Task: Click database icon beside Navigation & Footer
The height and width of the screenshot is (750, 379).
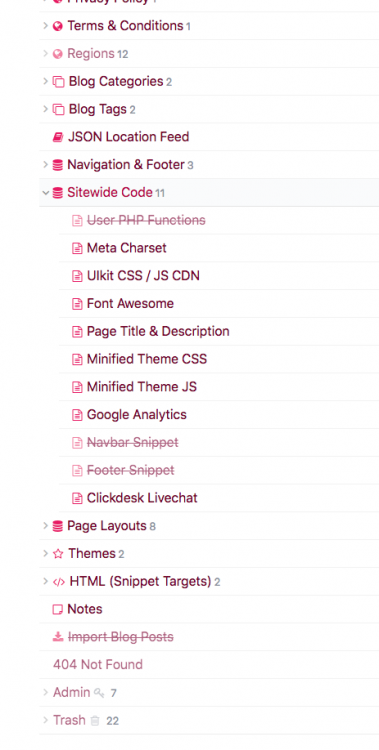Action: pyautogui.click(x=57, y=165)
